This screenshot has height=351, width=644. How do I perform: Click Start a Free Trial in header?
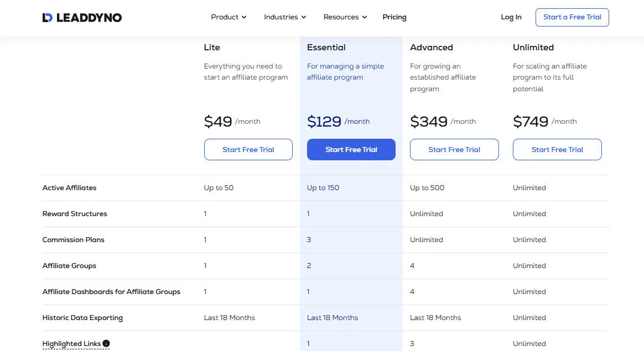click(x=572, y=17)
